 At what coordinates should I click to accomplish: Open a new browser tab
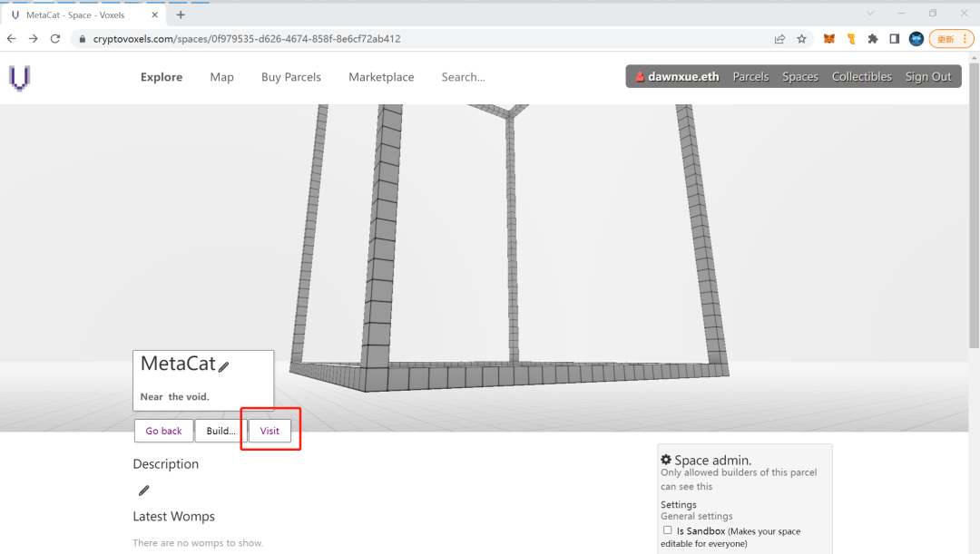coord(181,15)
